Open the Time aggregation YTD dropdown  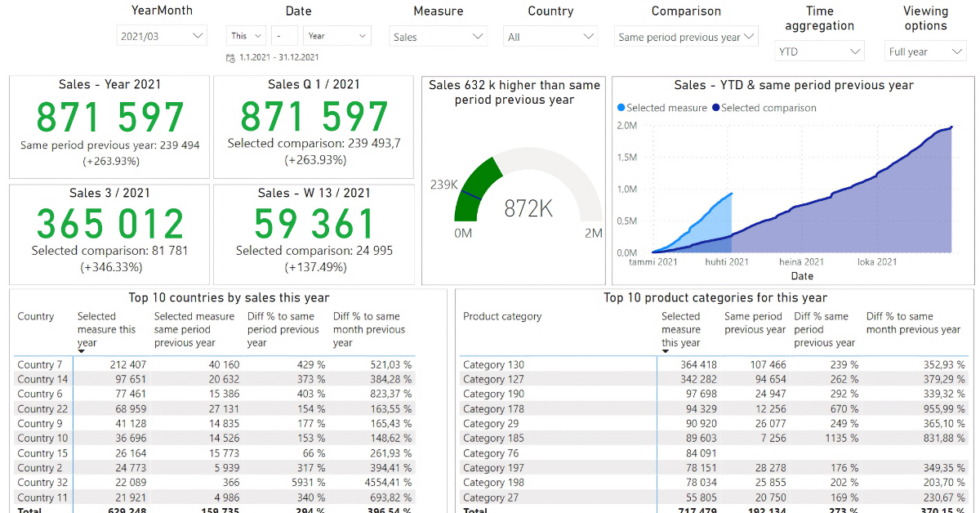coord(819,51)
